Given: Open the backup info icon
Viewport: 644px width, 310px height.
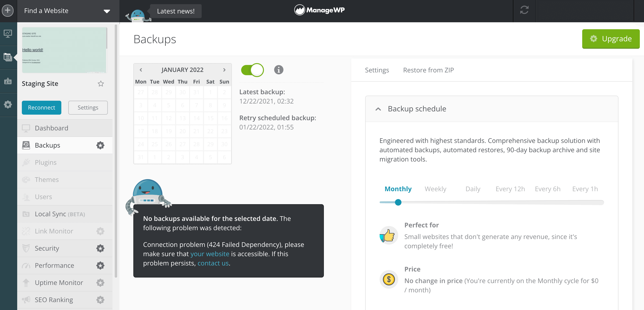Looking at the screenshot, I should click(279, 70).
